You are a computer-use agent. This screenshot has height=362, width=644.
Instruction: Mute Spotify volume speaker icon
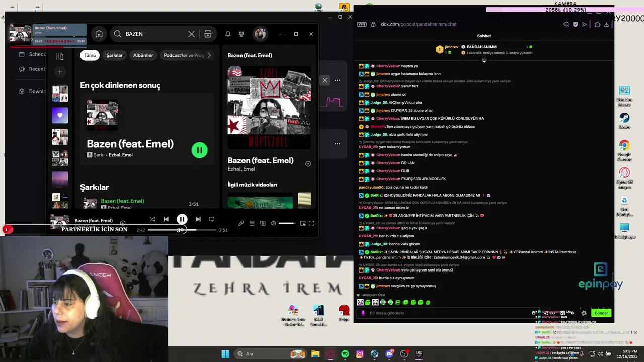273,223
